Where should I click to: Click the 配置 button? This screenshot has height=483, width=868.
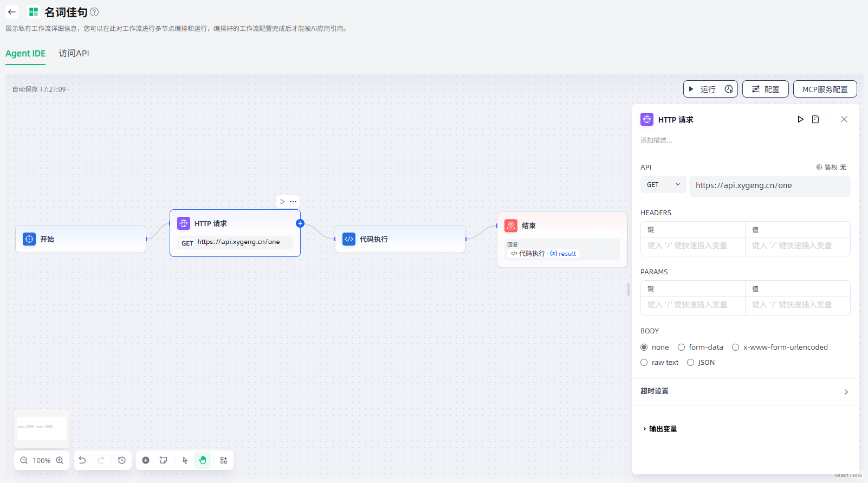click(765, 89)
